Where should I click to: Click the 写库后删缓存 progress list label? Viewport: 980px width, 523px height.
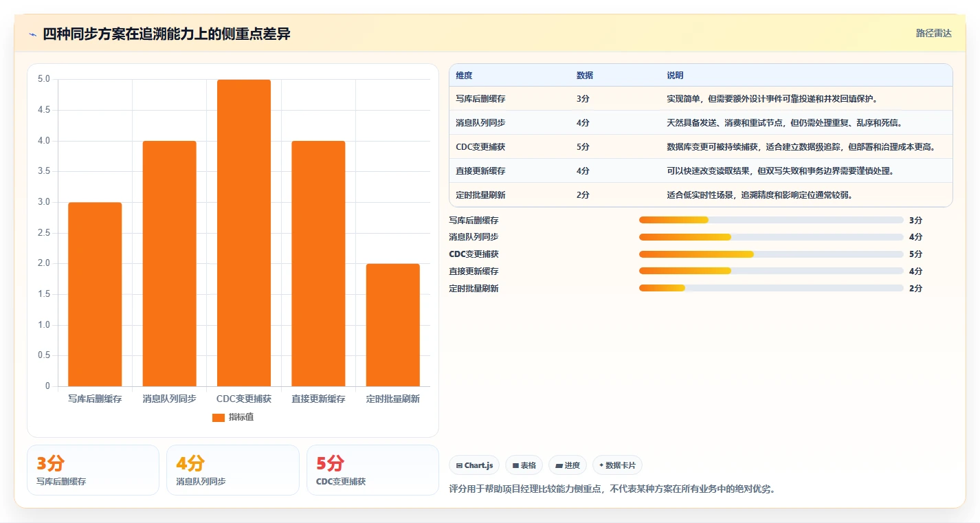pyautogui.click(x=474, y=220)
